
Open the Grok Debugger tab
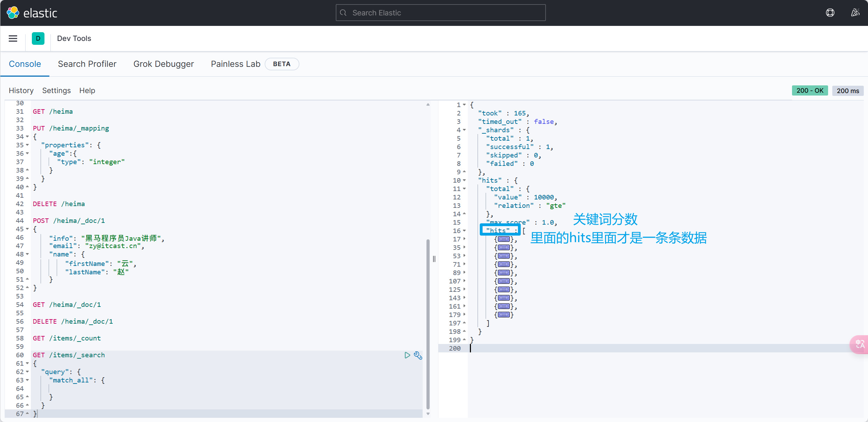point(164,64)
